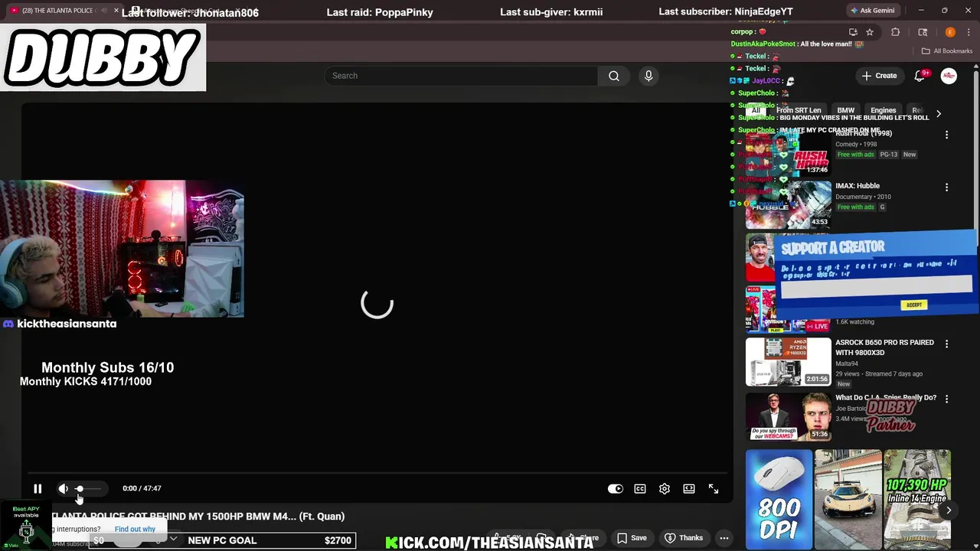The image size is (980, 551).
Task: Open the 107,390 HP engine Short
Action: point(917,499)
